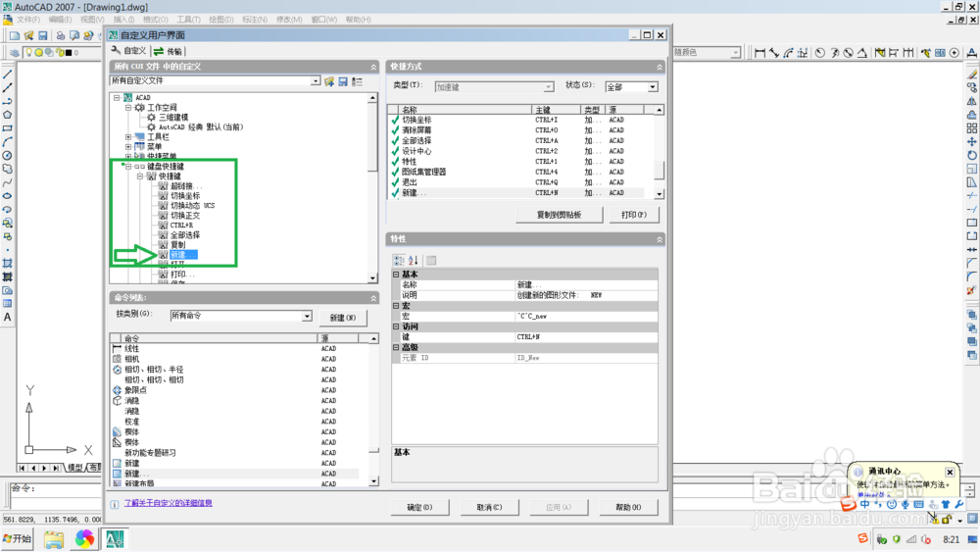Image resolution: width=980 pixels, height=552 pixels.
Task: Click the 象限点 quadrant snap command icon
Action: tap(117, 390)
